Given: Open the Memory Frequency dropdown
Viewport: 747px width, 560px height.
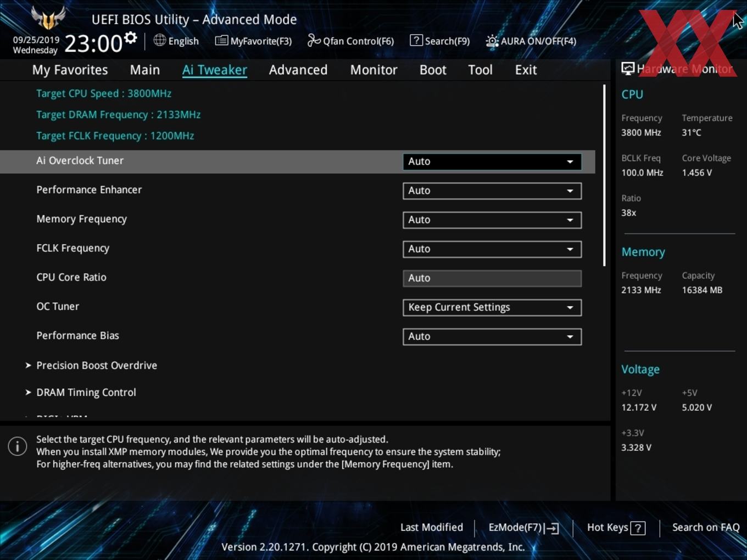Looking at the screenshot, I should pos(492,220).
